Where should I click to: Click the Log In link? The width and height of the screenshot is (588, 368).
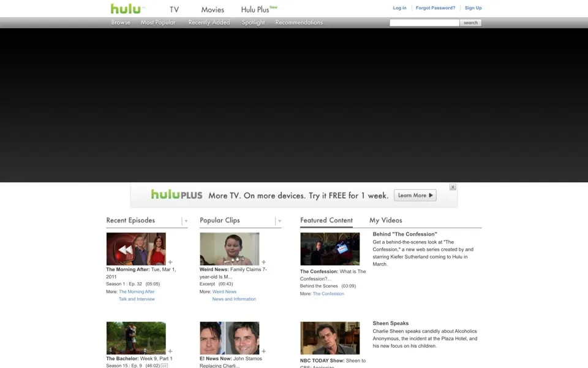coord(399,8)
